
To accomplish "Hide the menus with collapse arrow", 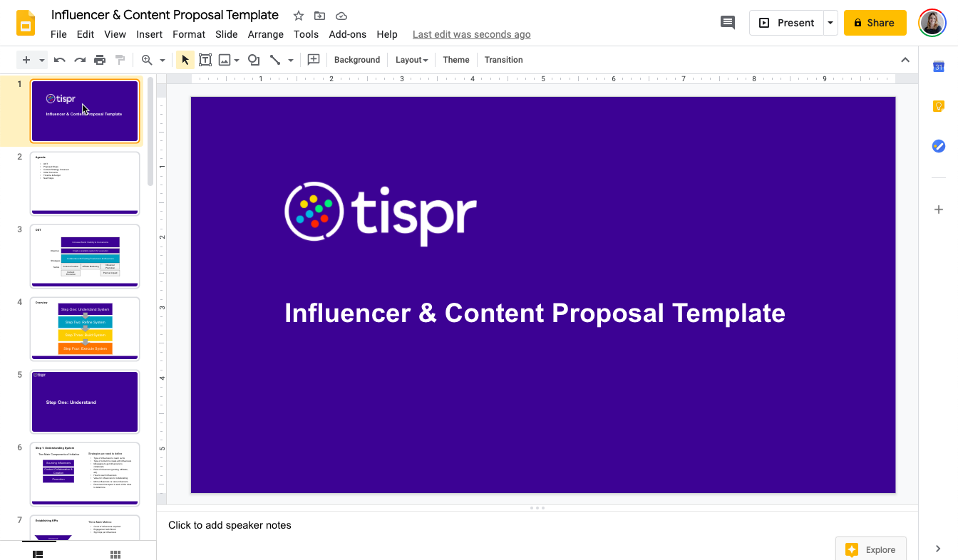I will click(x=905, y=60).
